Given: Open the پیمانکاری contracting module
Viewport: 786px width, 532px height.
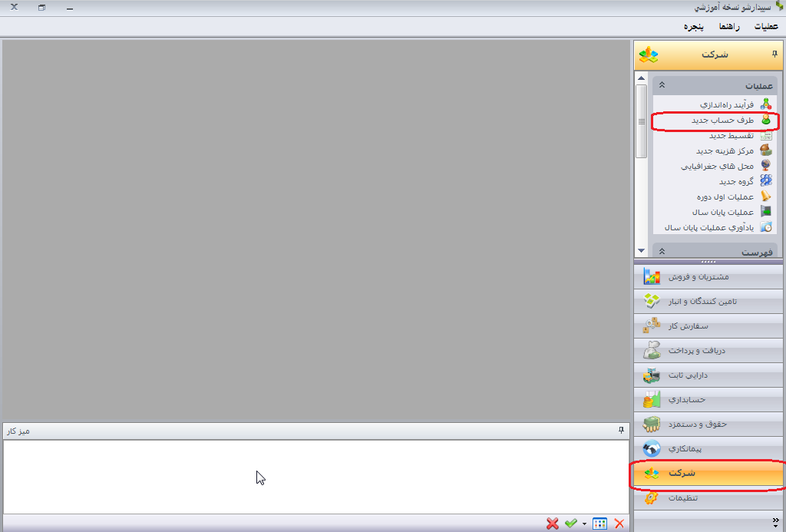Looking at the screenshot, I should (x=708, y=449).
